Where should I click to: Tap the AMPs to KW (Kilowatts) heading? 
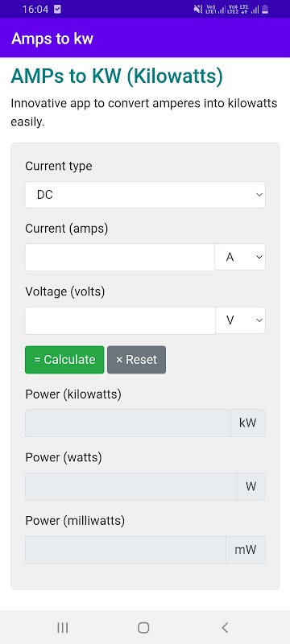[117, 76]
